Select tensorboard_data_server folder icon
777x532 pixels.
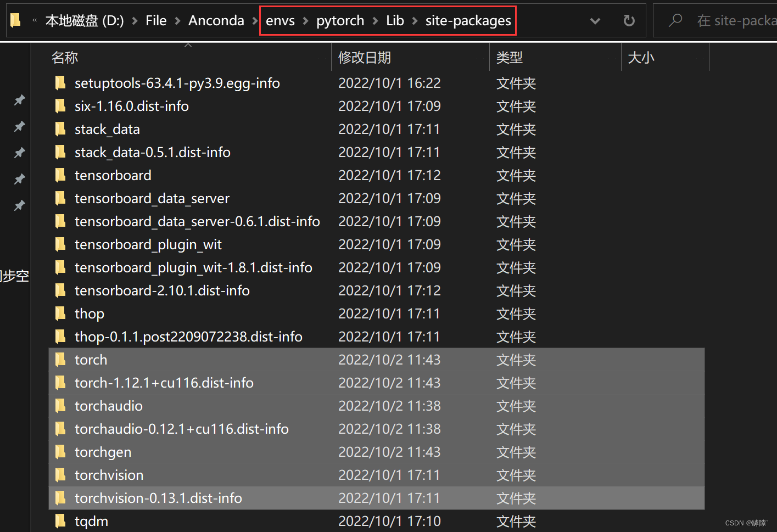pos(60,198)
